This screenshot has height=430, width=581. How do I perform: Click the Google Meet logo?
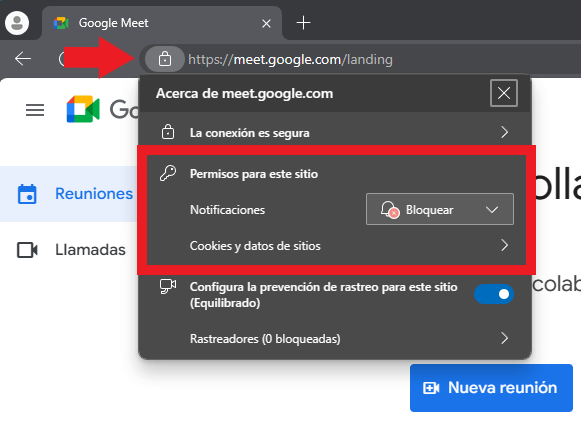point(83,109)
